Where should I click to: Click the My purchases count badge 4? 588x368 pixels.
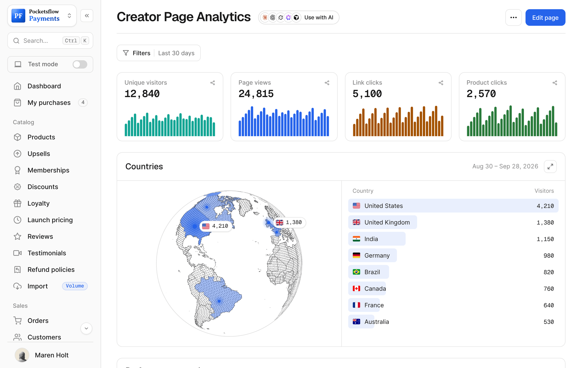[83, 102]
